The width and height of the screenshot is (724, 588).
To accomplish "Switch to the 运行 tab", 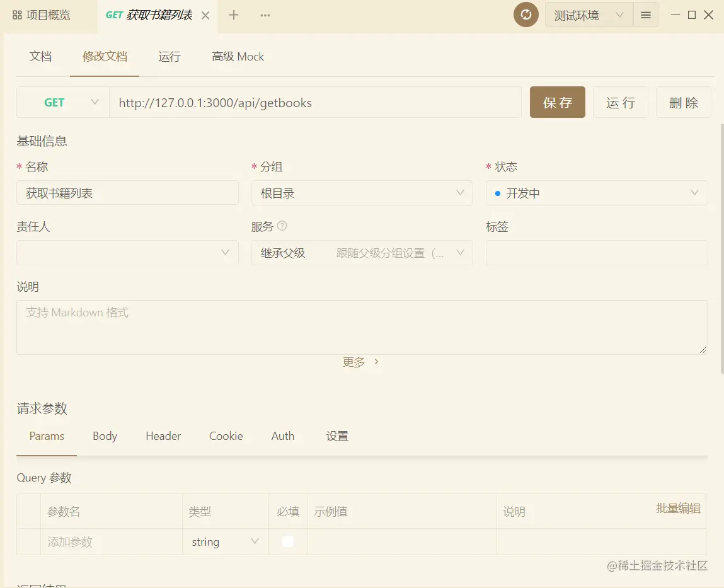I will [x=170, y=56].
